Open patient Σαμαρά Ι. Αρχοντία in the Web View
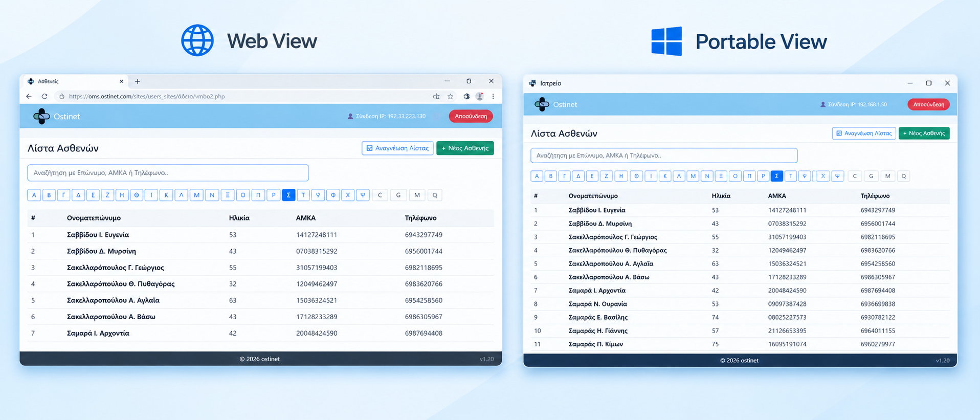Image resolution: width=980 pixels, height=420 pixels. (x=98, y=333)
